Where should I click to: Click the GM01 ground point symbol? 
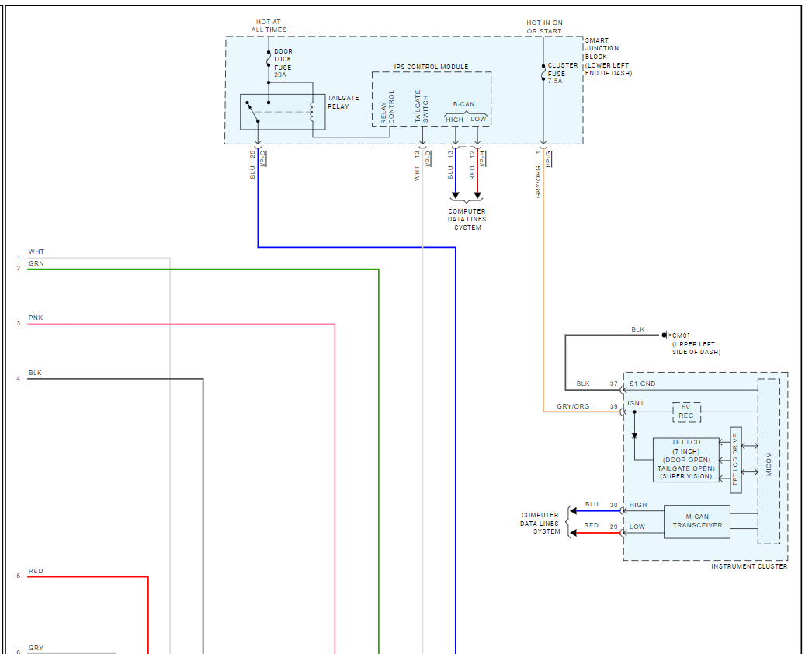click(665, 336)
